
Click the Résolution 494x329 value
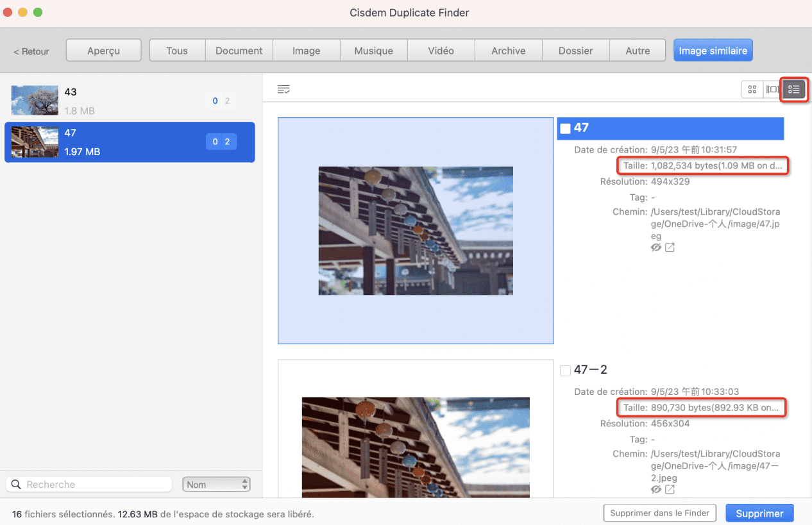[x=670, y=181]
